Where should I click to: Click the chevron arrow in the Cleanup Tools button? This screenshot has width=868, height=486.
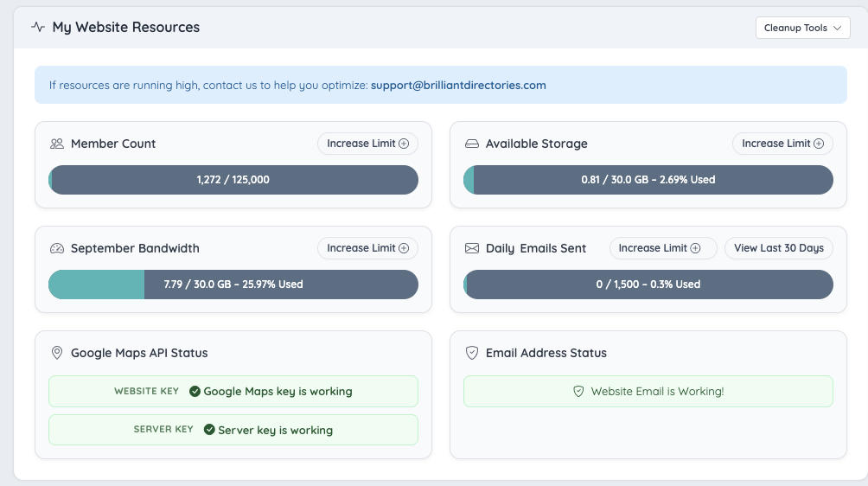tap(837, 29)
